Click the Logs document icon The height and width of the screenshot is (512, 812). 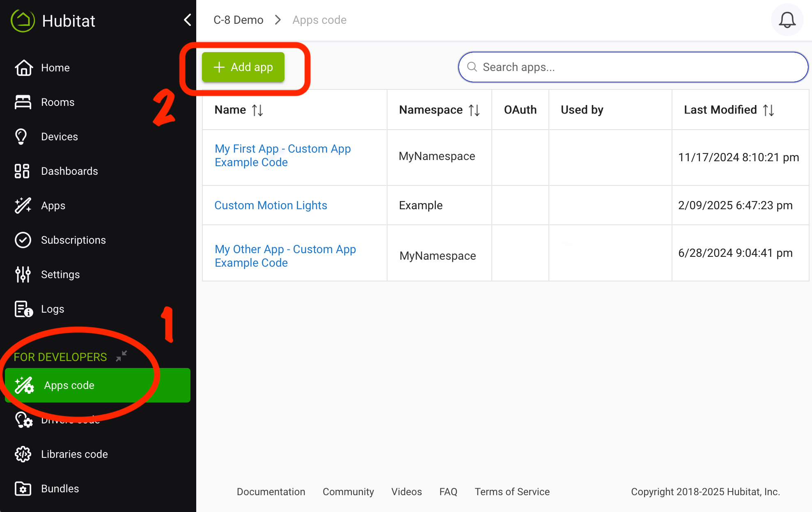point(23,309)
